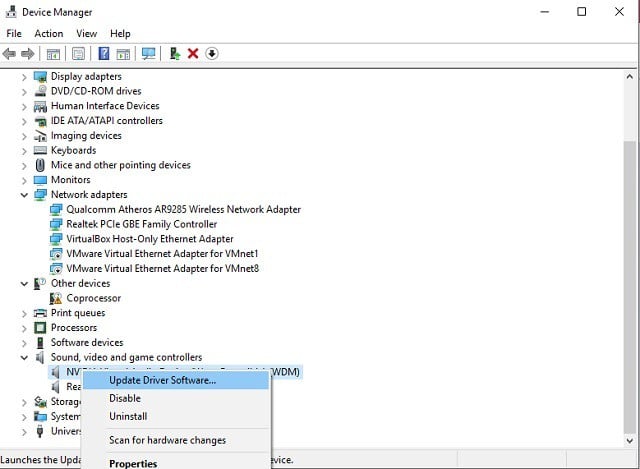Click the Back arrow toolbar icon
The image size is (640, 469).
click(9, 53)
